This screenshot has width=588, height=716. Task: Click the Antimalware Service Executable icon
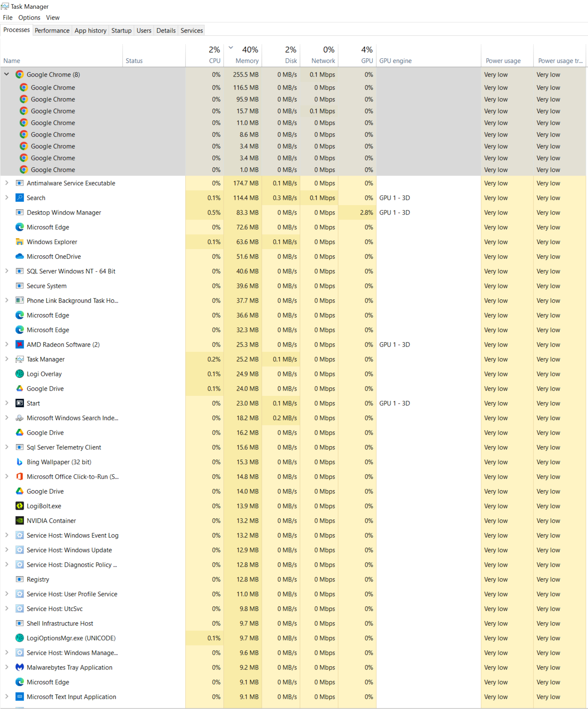[x=20, y=183]
